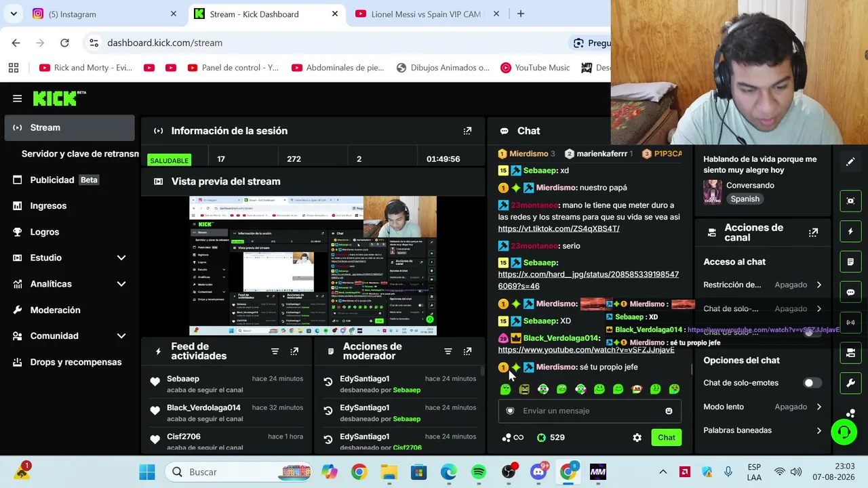Expand the Estudio sidebar section

pyautogui.click(x=121, y=258)
